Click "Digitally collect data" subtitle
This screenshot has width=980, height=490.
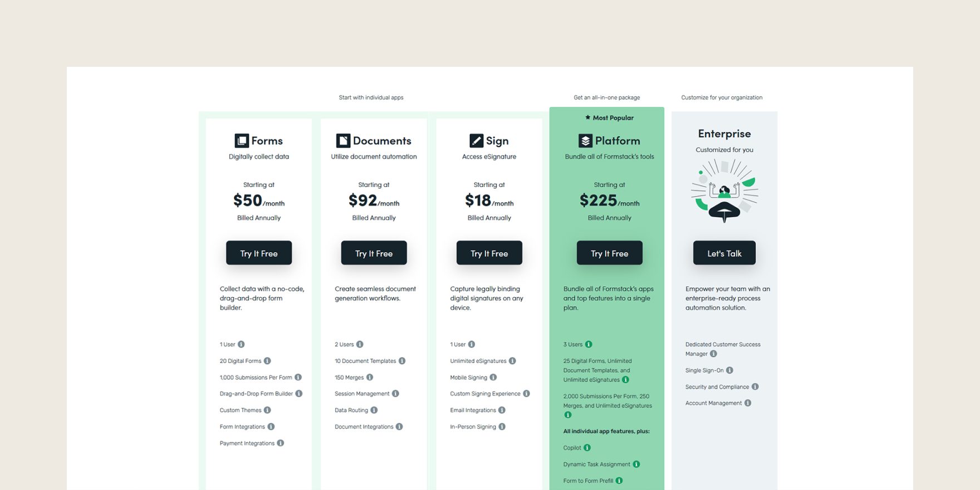(x=259, y=156)
